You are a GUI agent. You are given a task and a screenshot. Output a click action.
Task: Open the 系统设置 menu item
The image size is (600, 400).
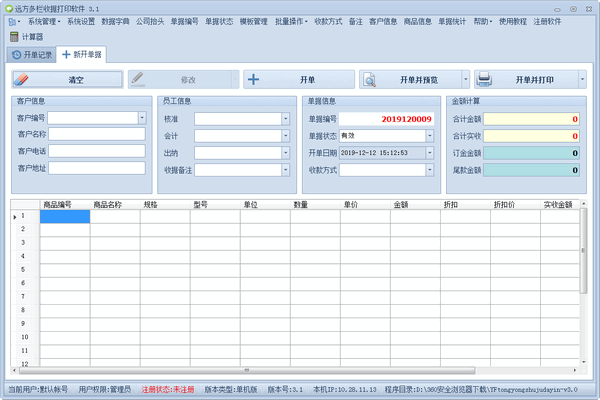[x=81, y=21]
